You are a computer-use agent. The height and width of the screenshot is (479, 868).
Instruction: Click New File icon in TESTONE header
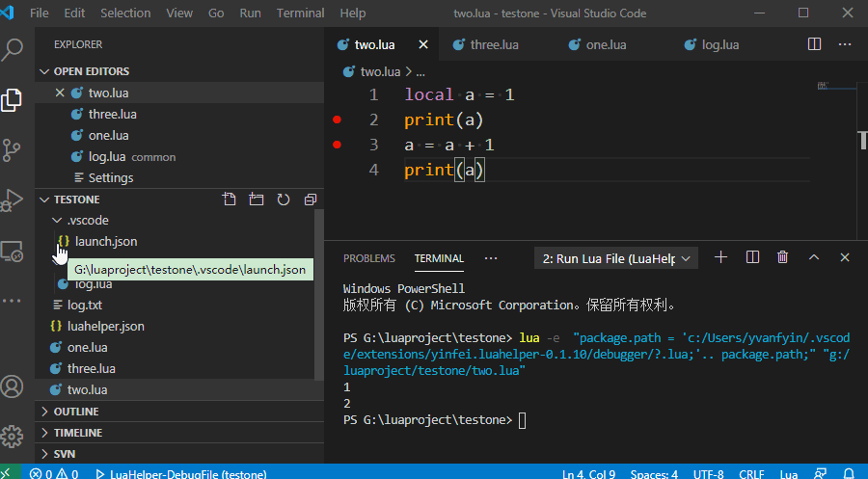click(x=229, y=200)
